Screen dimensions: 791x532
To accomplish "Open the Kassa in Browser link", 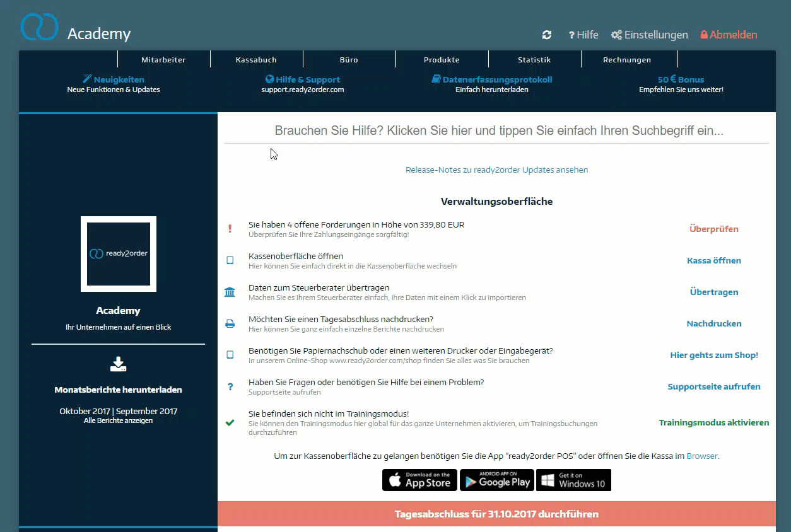I will 702,456.
